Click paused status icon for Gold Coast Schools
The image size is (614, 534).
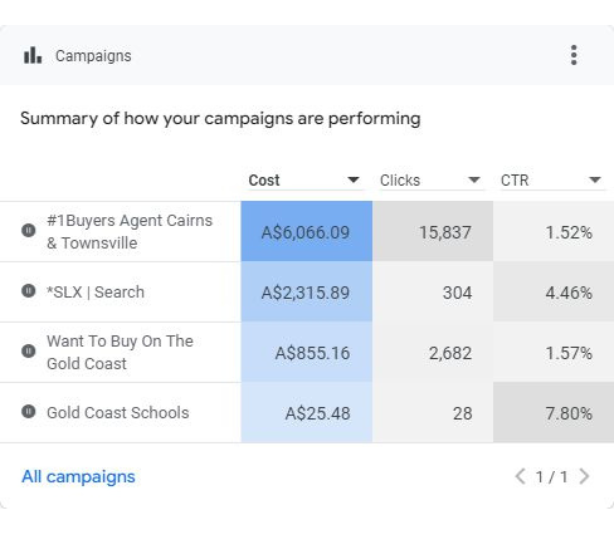click(x=28, y=411)
